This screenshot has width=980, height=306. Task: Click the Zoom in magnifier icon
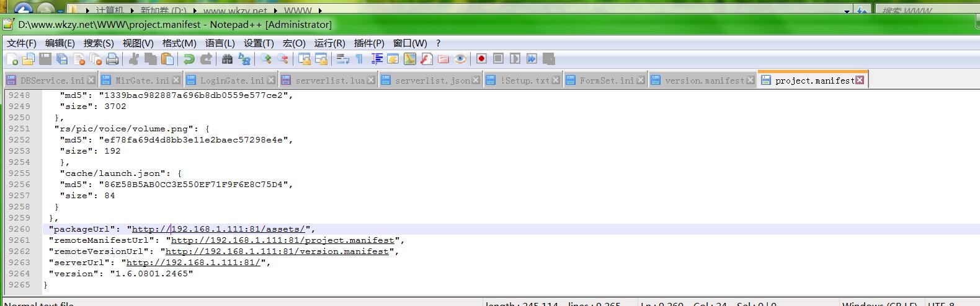click(266, 59)
